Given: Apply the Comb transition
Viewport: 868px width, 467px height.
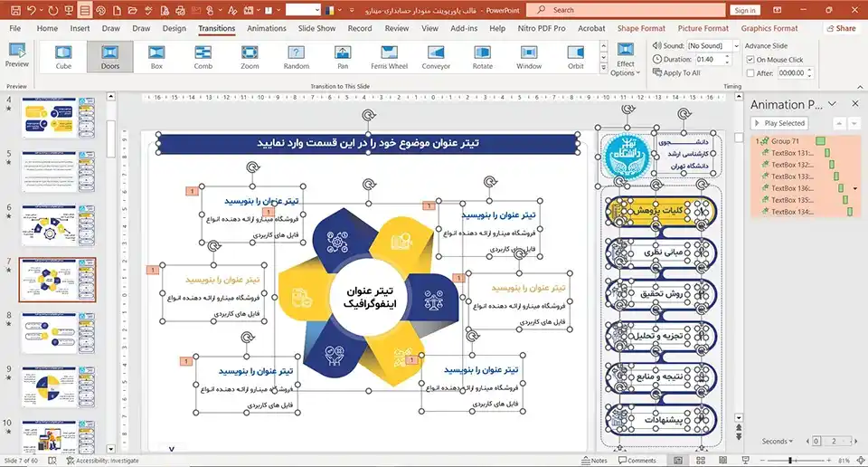Looking at the screenshot, I should click(x=203, y=57).
